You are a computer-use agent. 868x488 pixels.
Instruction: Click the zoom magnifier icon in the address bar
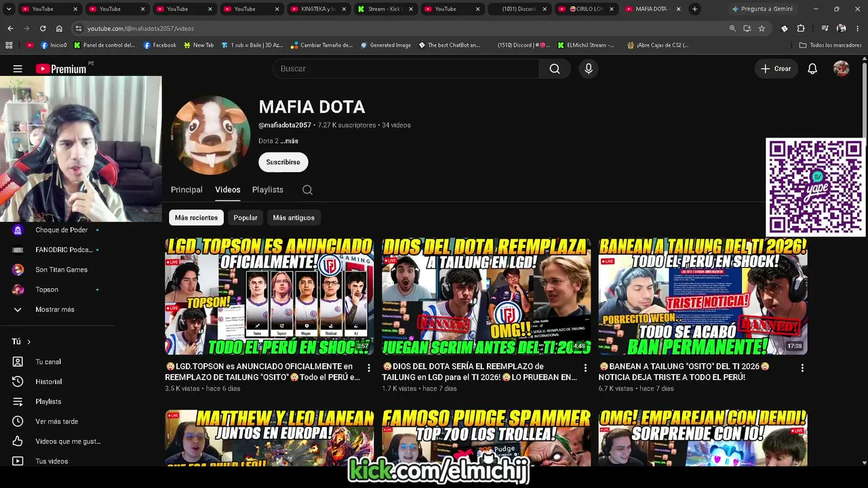click(732, 28)
